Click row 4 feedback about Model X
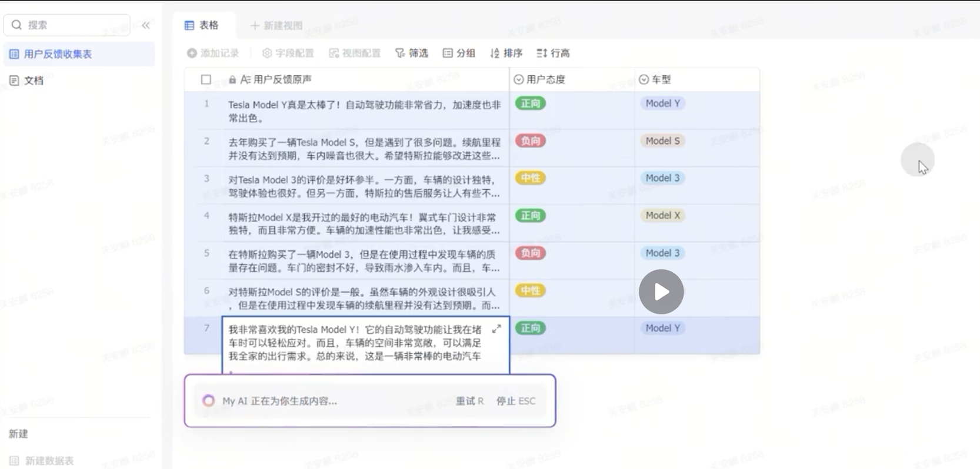The image size is (980, 469). (365, 224)
